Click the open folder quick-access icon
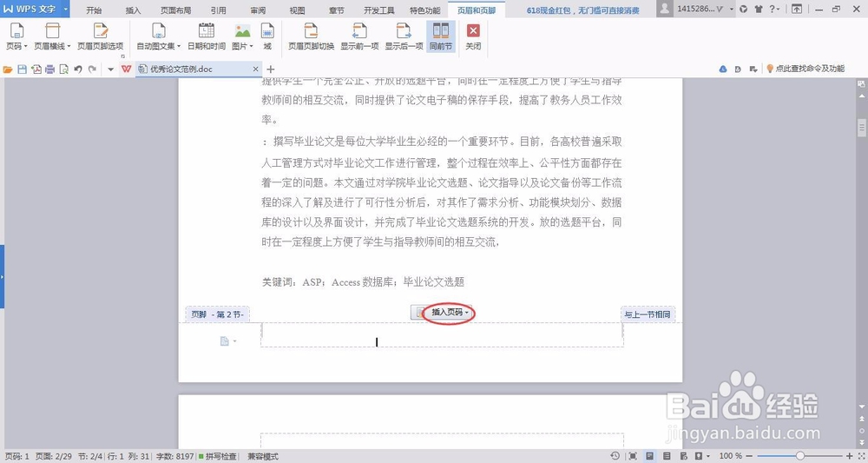The image size is (868, 463). click(x=8, y=69)
